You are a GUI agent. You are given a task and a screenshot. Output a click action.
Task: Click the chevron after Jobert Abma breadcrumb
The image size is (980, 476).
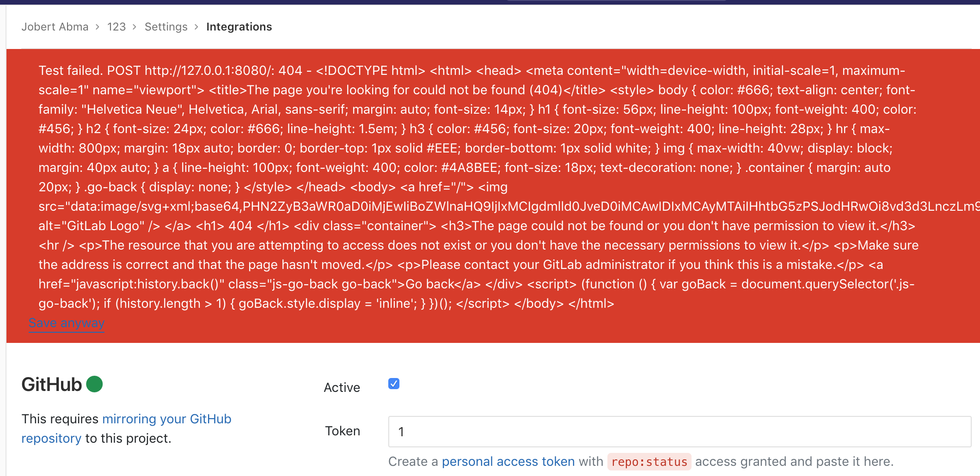[98, 27]
